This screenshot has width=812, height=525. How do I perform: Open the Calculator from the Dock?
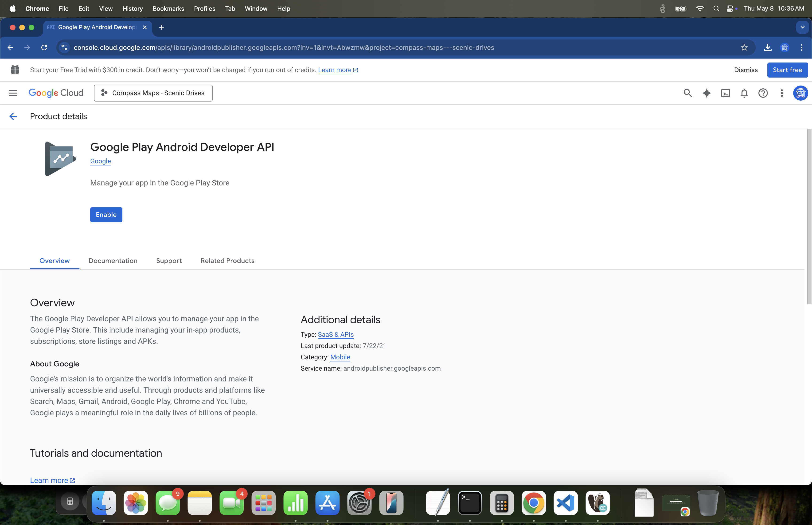click(502, 503)
